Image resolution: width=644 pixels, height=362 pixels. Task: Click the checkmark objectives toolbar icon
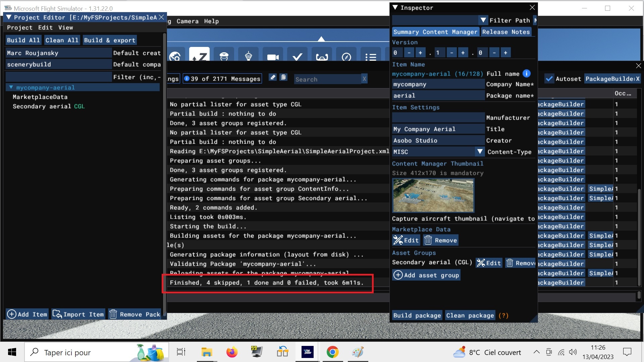(x=297, y=57)
